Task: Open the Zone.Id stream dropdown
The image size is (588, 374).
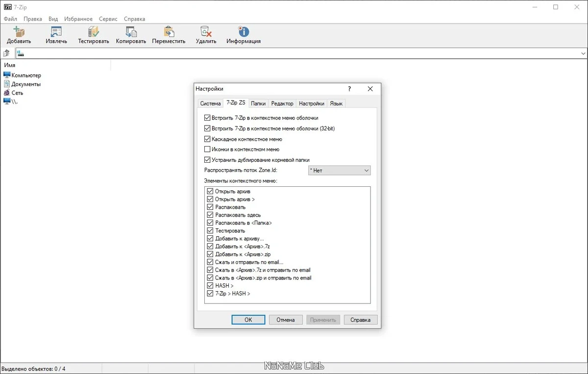Action: 339,171
